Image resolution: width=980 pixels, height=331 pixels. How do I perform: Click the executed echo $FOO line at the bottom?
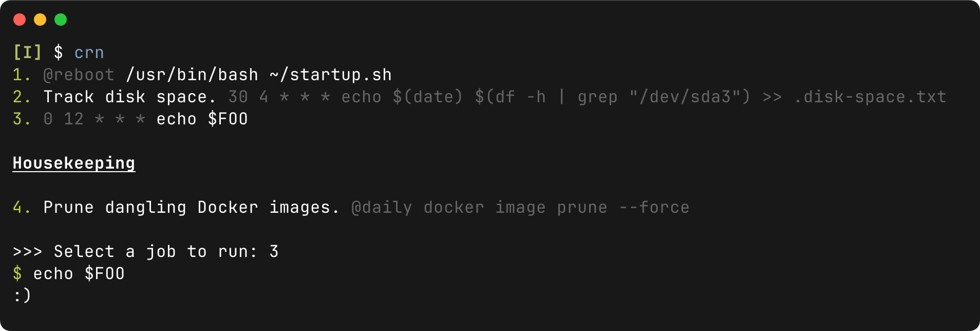pyautogui.click(x=79, y=274)
